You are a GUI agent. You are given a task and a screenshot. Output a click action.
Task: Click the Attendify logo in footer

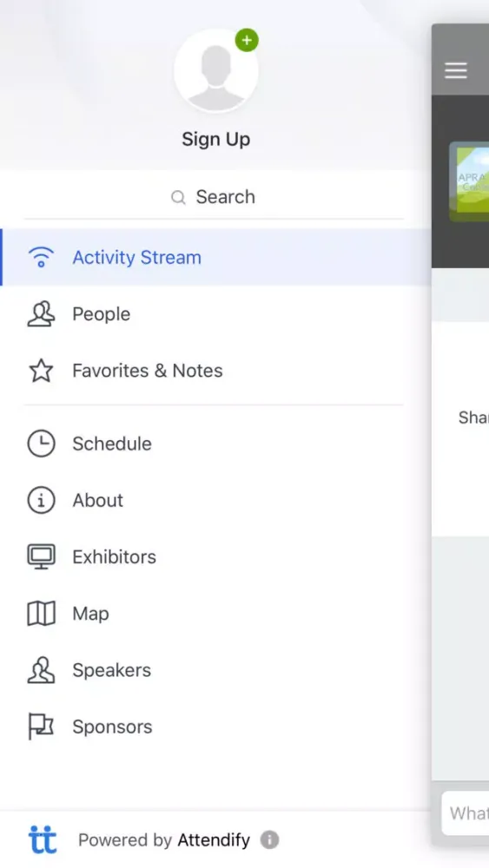(x=43, y=839)
